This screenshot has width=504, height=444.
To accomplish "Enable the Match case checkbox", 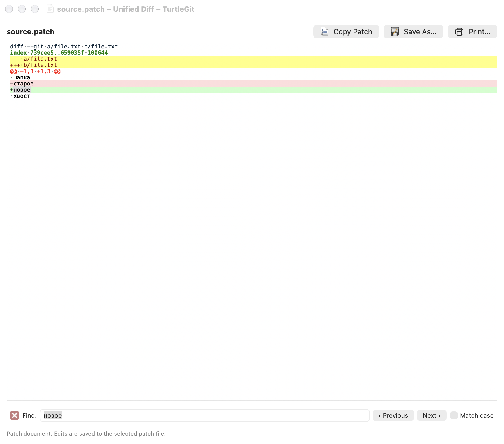I will (454, 415).
